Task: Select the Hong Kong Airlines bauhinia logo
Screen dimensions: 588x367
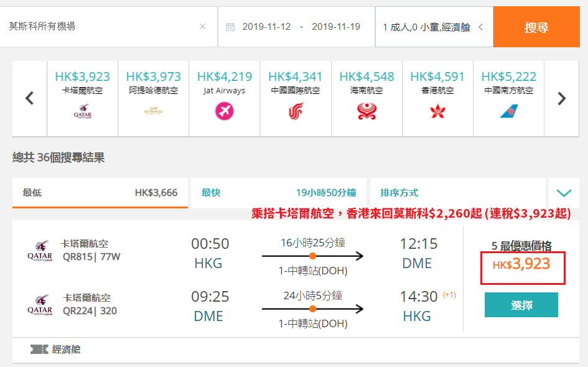Action: pos(437,111)
